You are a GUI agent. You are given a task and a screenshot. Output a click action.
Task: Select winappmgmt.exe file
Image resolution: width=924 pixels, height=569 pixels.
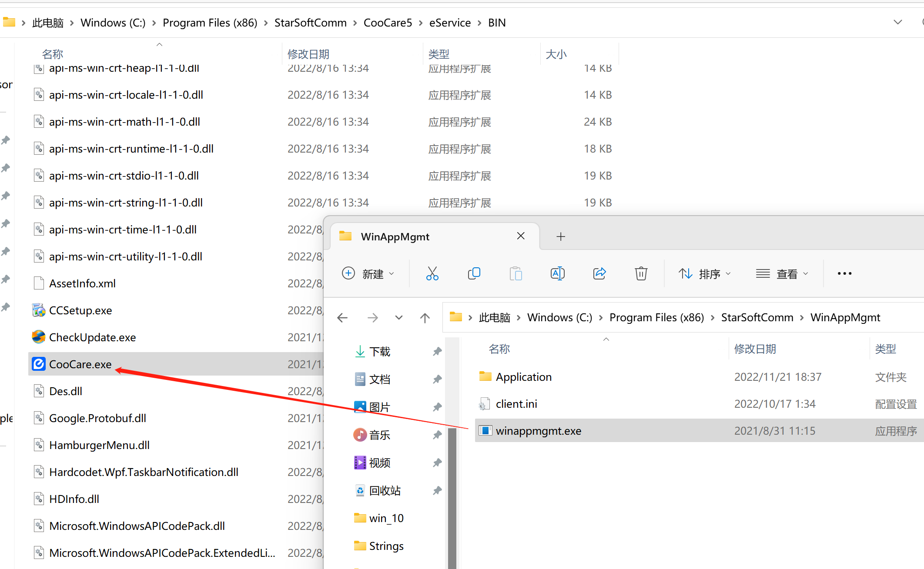click(x=539, y=431)
